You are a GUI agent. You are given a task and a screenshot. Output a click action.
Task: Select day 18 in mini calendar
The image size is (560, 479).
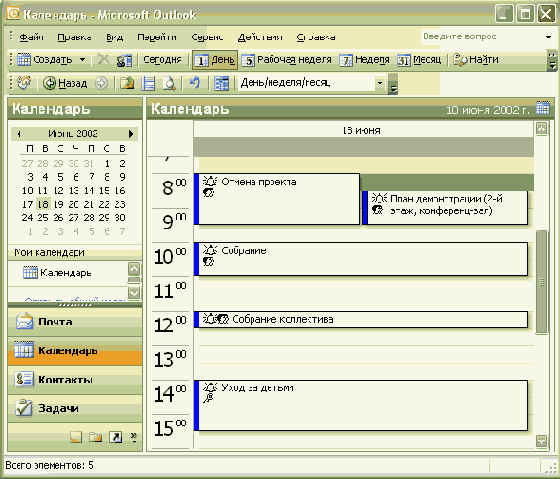coord(43,204)
